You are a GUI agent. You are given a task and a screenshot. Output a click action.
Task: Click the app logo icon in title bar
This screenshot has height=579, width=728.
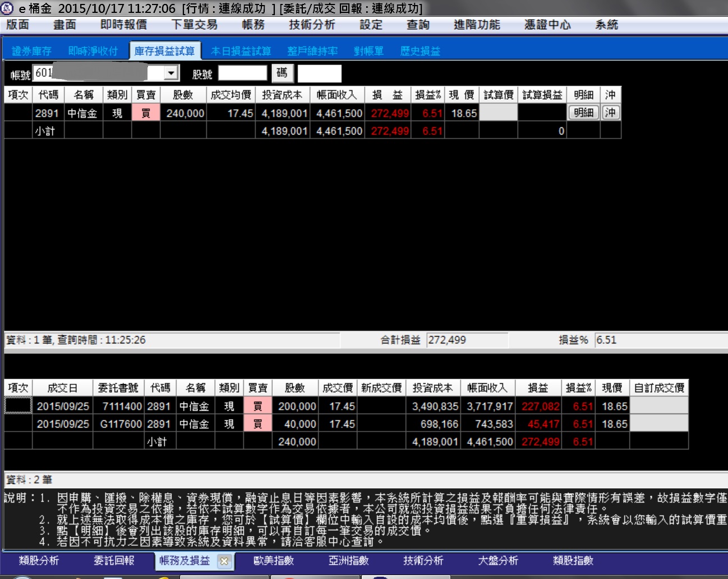tap(7, 8)
